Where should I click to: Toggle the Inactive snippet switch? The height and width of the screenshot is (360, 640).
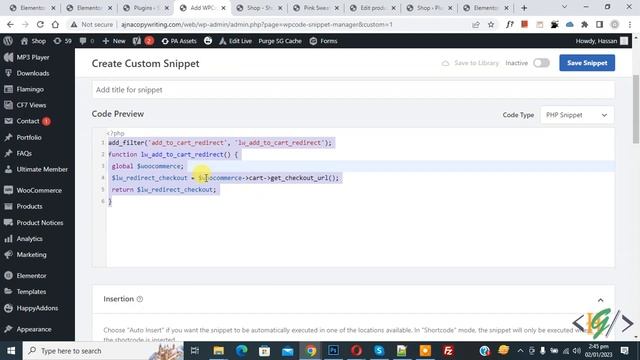tap(541, 63)
